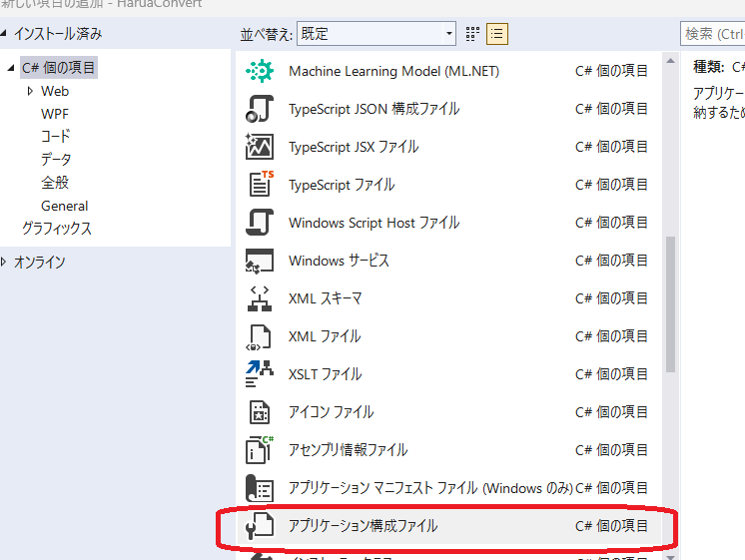The height and width of the screenshot is (560, 745).
Task: Click the Windows サービス icon
Action: coord(260,261)
